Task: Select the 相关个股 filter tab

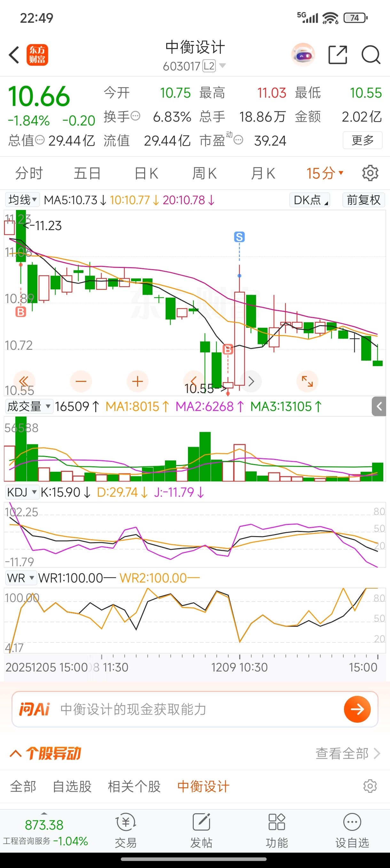Action: pyautogui.click(x=134, y=786)
